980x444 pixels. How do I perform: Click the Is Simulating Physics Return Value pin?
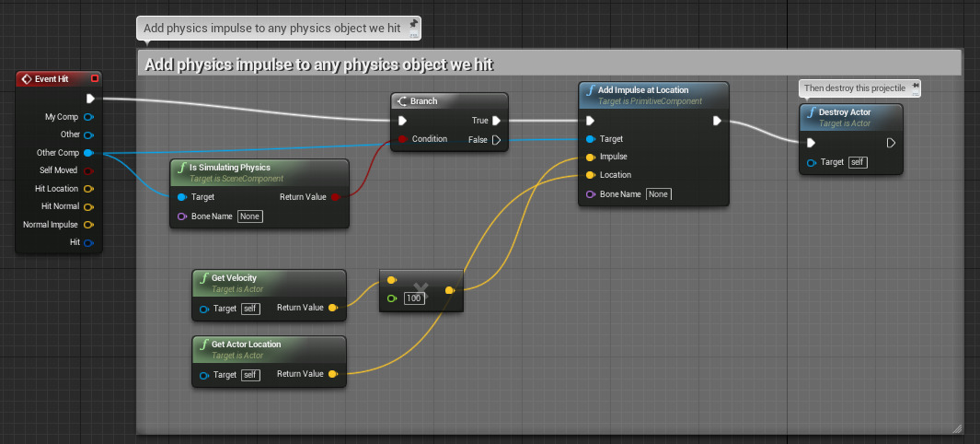[x=334, y=196]
